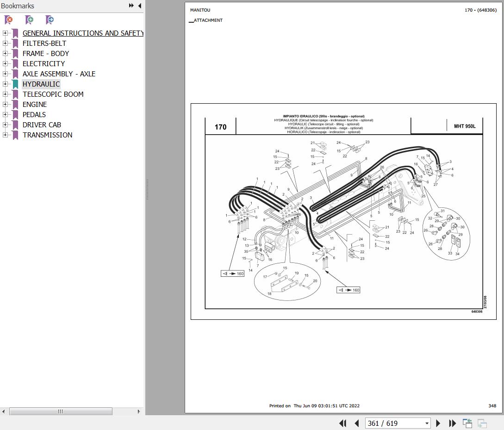Expand the TELESCOPIC BOOM bookmark node
This screenshot has width=504, height=430.
[x=5, y=94]
